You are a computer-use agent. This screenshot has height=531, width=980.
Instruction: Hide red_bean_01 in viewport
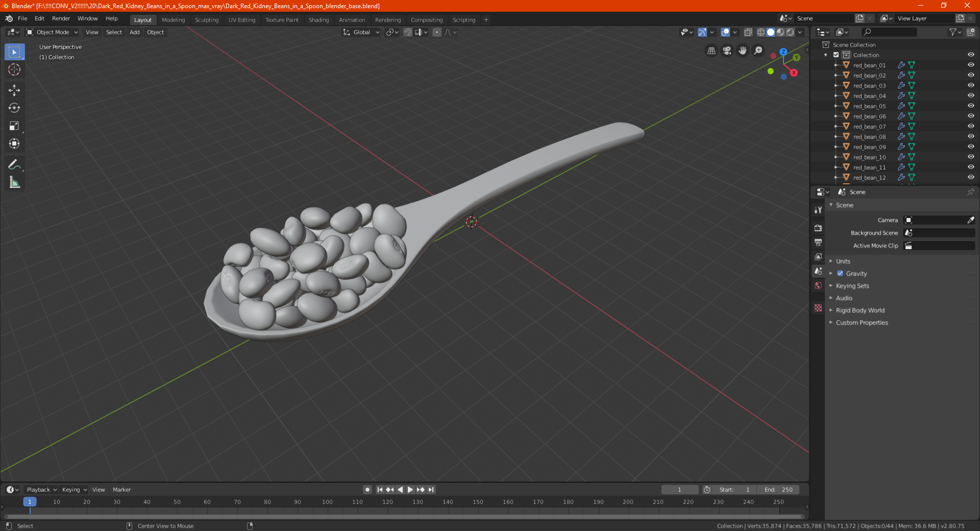(971, 65)
